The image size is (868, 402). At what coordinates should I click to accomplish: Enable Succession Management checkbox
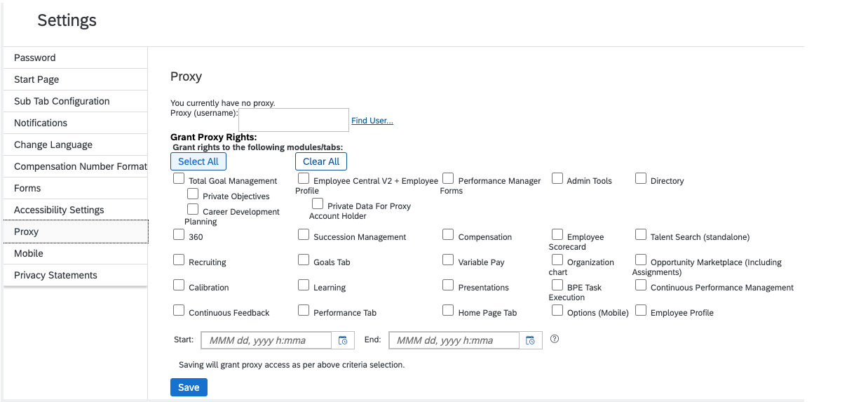pyautogui.click(x=304, y=235)
